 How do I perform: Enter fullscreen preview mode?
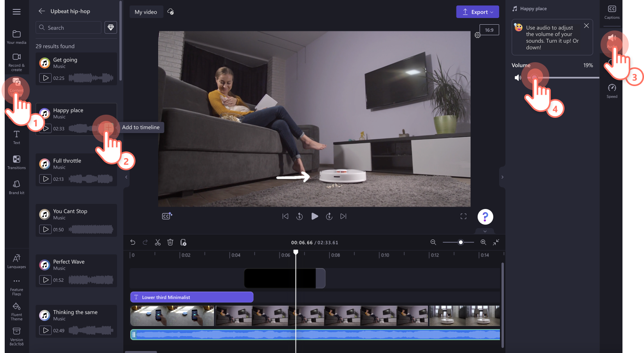pyautogui.click(x=464, y=216)
